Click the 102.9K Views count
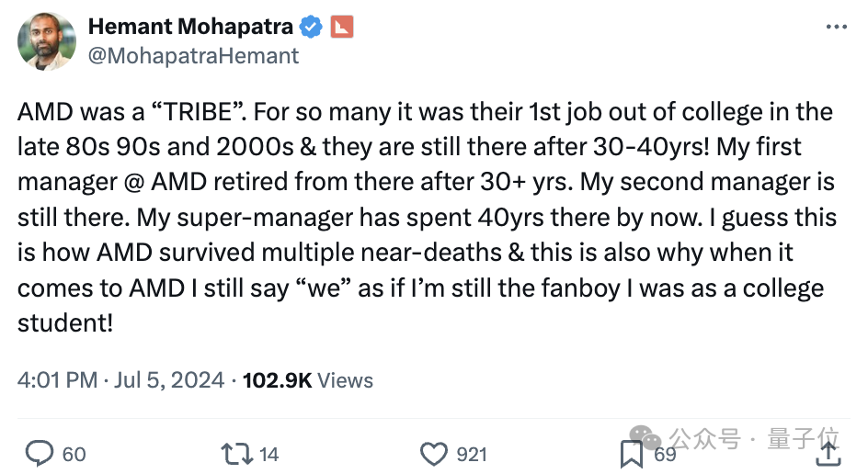868x474 pixels. [307, 379]
